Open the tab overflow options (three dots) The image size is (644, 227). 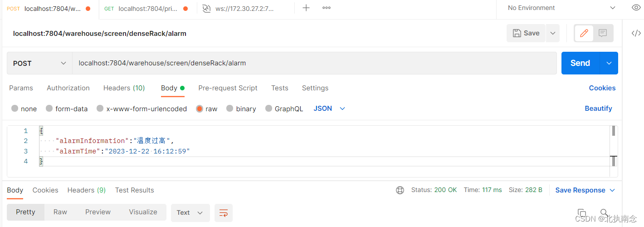tap(327, 8)
